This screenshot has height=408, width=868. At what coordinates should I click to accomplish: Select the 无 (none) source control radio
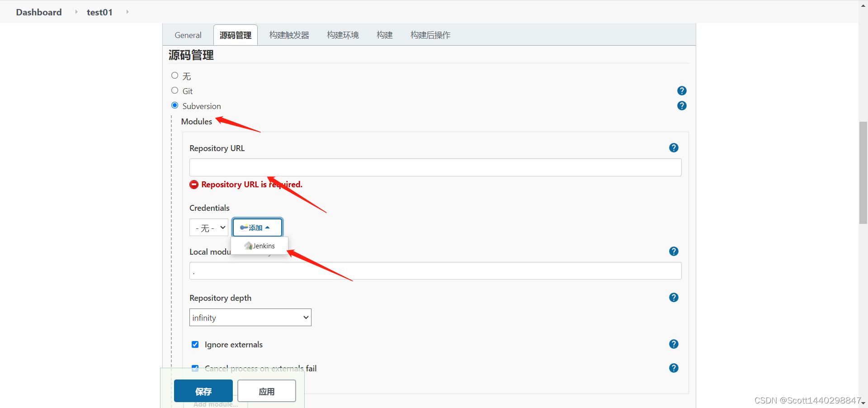[175, 76]
